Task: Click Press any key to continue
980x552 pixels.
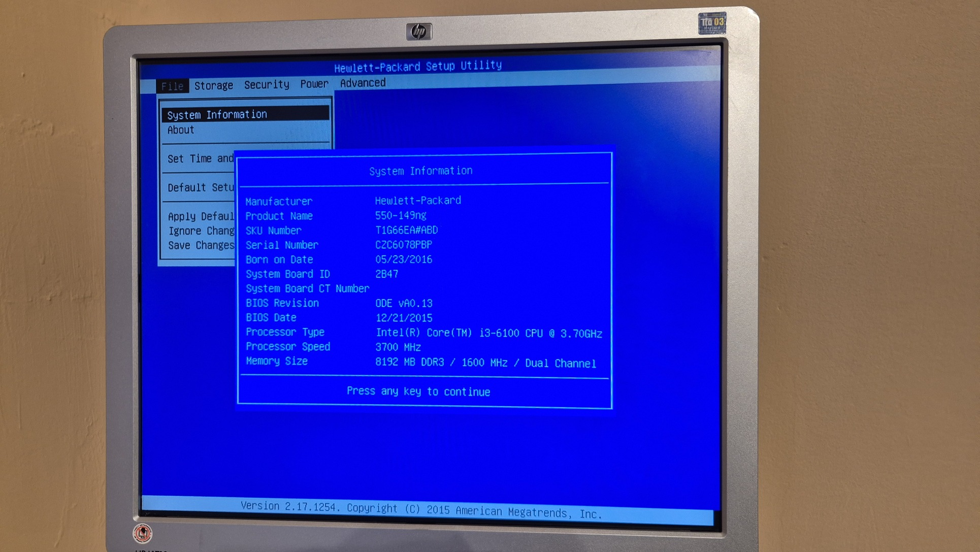Action: pos(418,392)
